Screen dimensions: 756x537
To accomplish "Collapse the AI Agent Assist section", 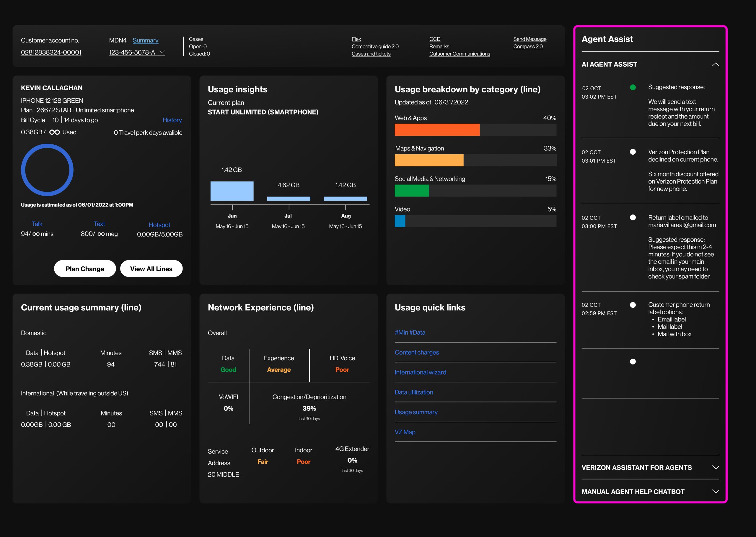I will tap(715, 65).
